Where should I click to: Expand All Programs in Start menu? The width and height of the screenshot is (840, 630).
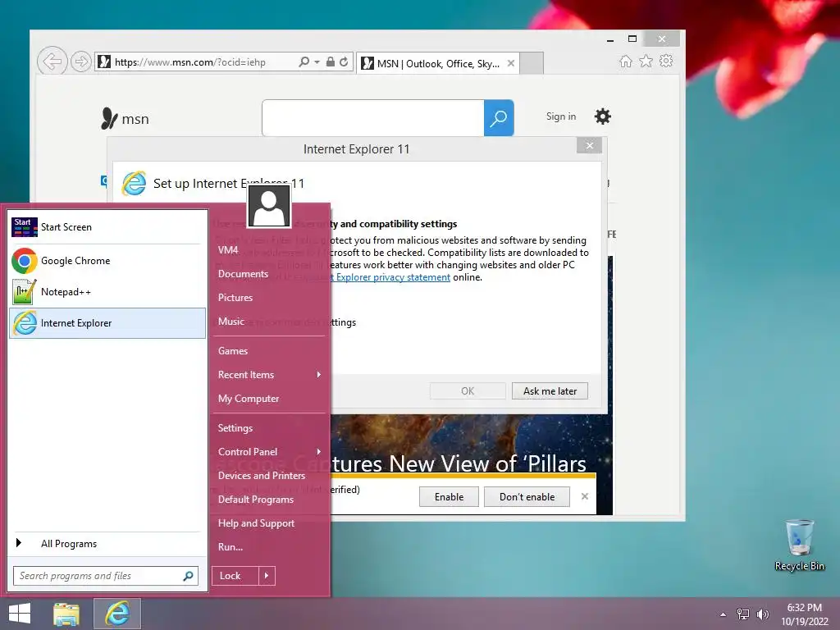pos(107,544)
